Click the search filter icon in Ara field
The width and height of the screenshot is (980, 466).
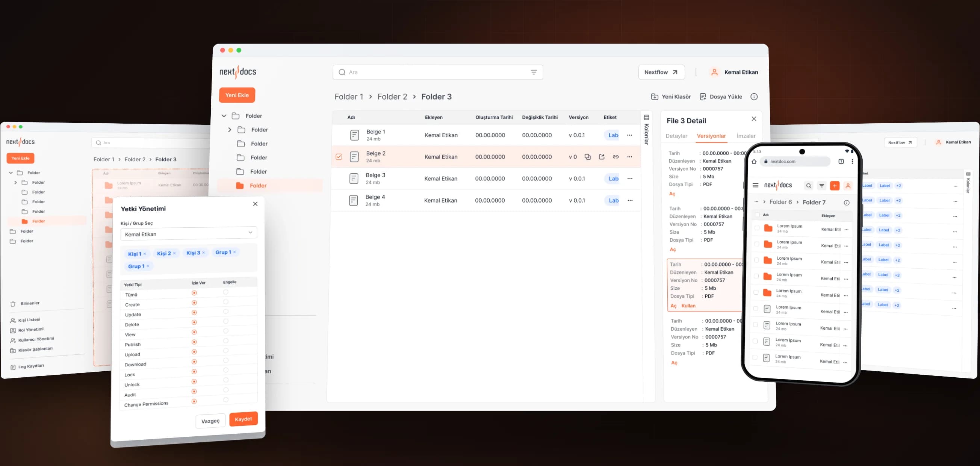coord(534,72)
